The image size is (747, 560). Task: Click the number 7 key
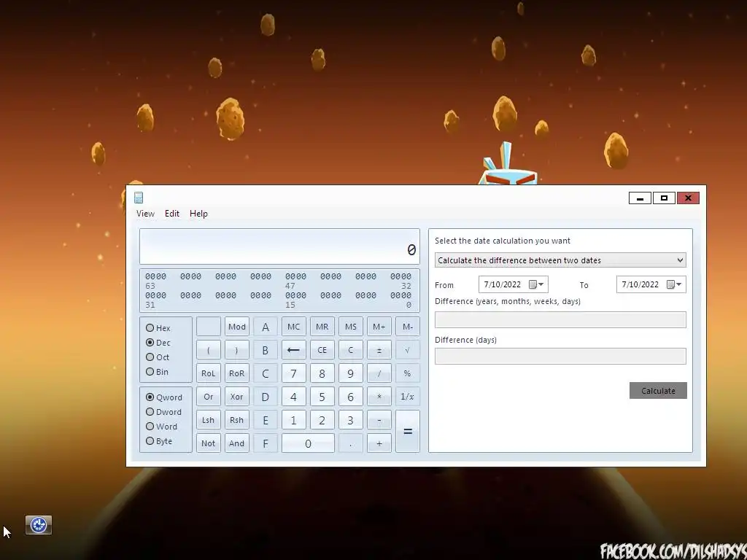click(x=293, y=373)
